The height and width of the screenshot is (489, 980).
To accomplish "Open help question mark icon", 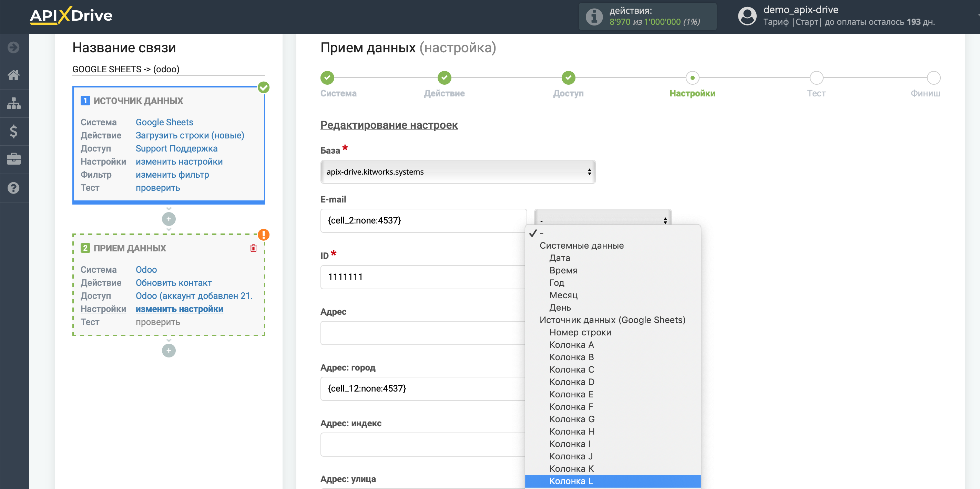I will (14, 187).
